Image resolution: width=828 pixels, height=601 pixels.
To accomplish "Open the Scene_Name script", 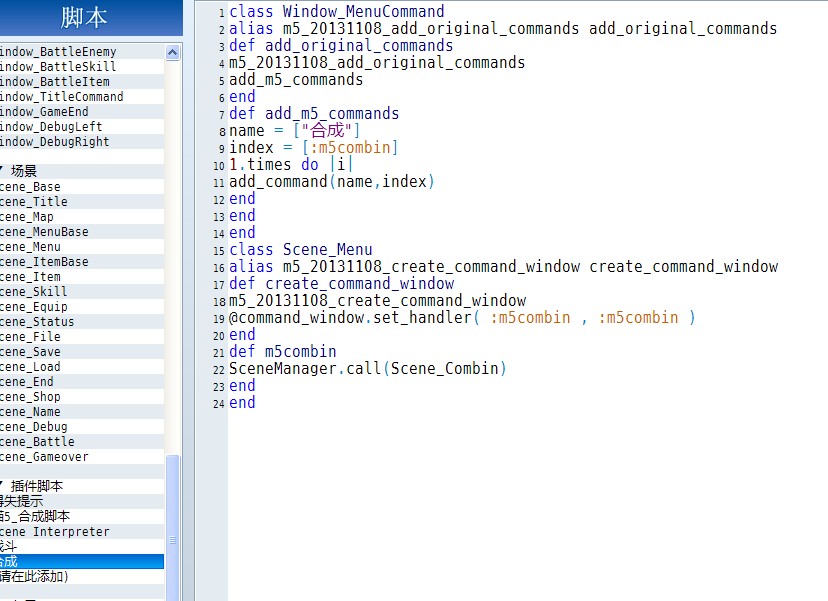I will coord(82,412).
